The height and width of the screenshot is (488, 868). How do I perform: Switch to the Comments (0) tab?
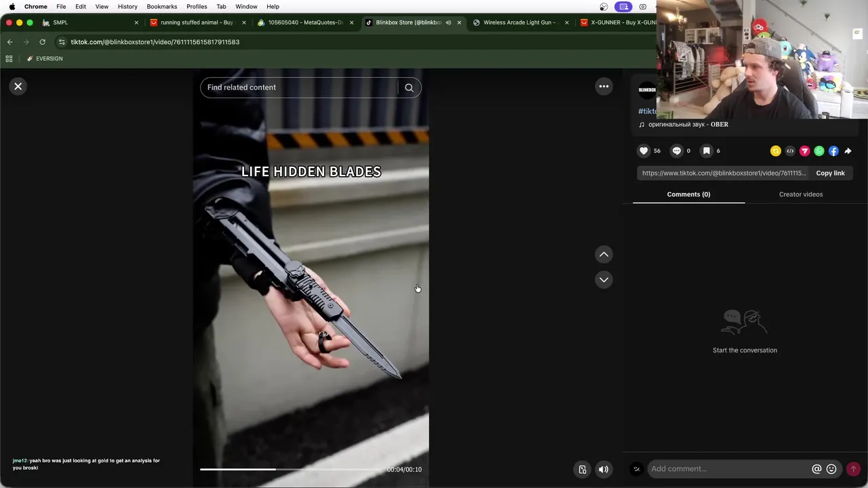(x=688, y=195)
